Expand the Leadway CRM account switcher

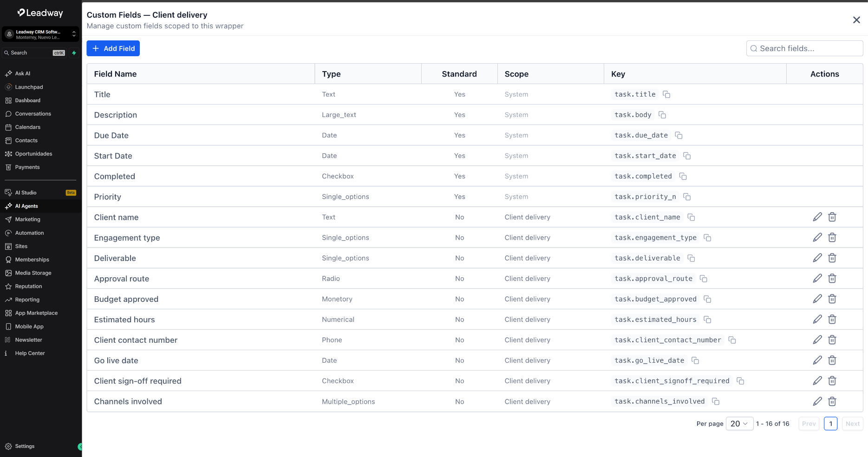[x=41, y=34]
